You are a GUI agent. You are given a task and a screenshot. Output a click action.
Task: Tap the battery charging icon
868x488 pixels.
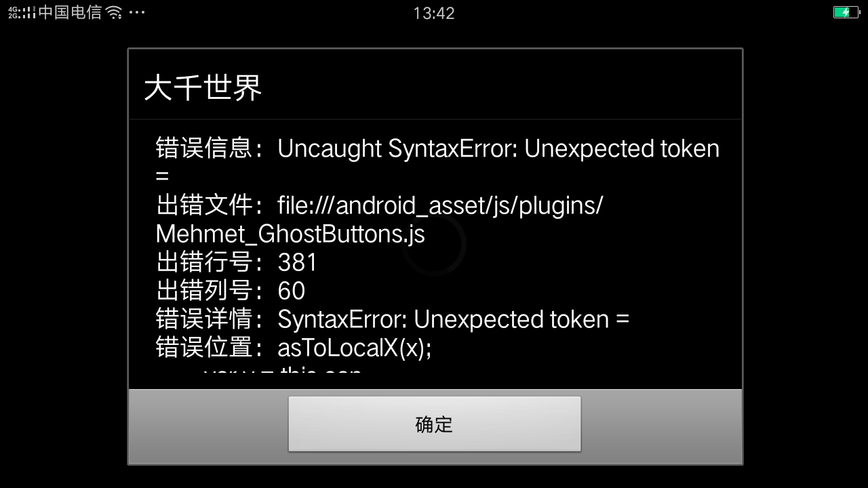tap(846, 12)
